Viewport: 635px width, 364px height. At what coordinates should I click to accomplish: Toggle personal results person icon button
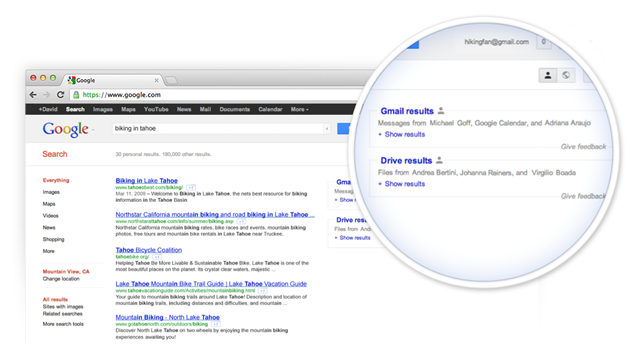click(x=548, y=75)
